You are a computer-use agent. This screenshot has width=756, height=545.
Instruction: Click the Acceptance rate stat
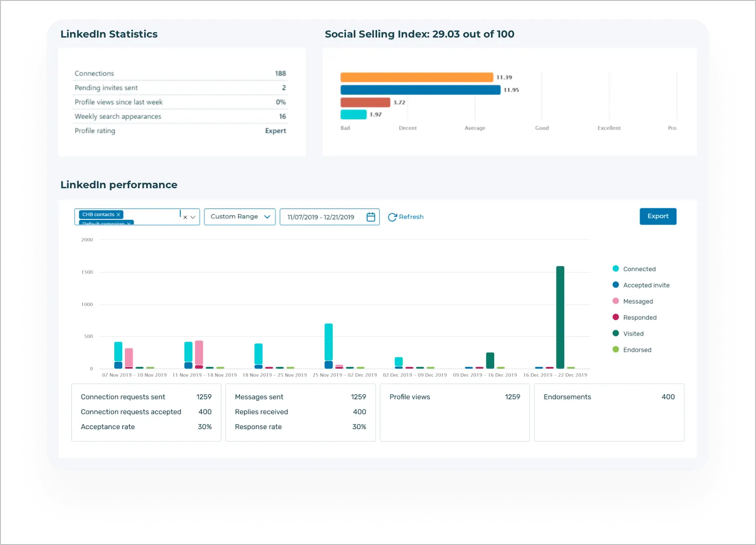(146, 427)
